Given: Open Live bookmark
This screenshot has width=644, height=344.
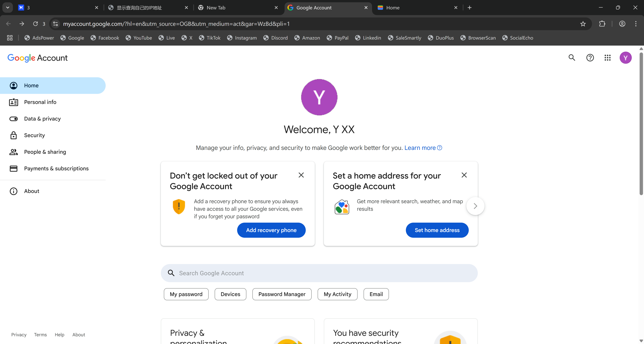Looking at the screenshot, I should 167,38.
